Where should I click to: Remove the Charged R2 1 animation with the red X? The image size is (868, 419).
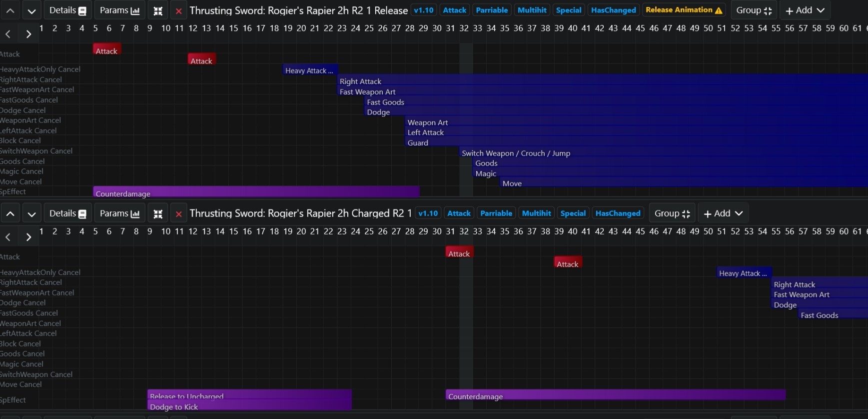pyautogui.click(x=178, y=213)
